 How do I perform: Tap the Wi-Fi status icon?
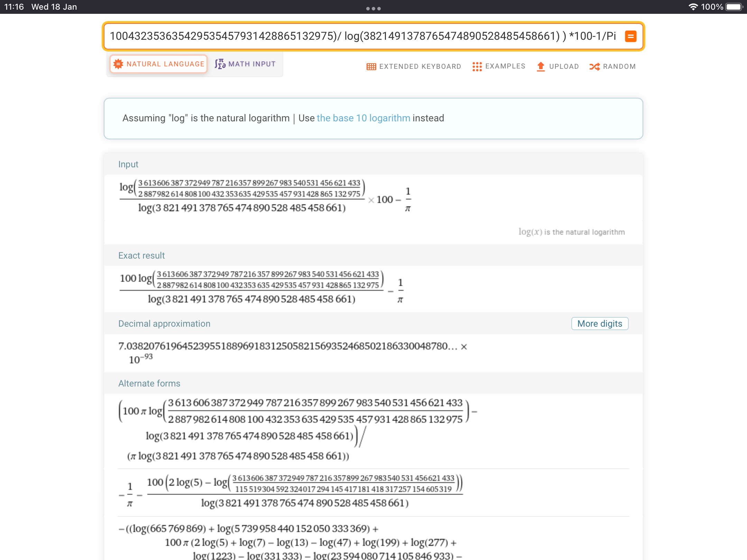click(693, 7)
